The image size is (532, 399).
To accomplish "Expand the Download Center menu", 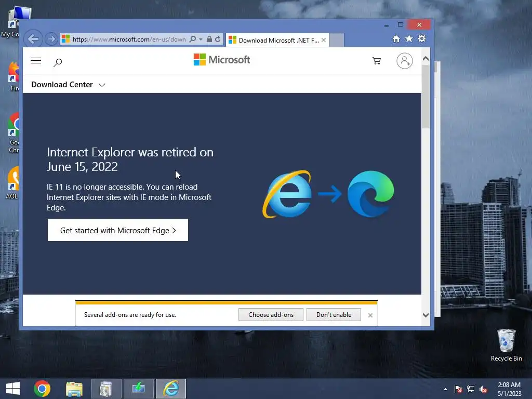I will [x=68, y=85].
